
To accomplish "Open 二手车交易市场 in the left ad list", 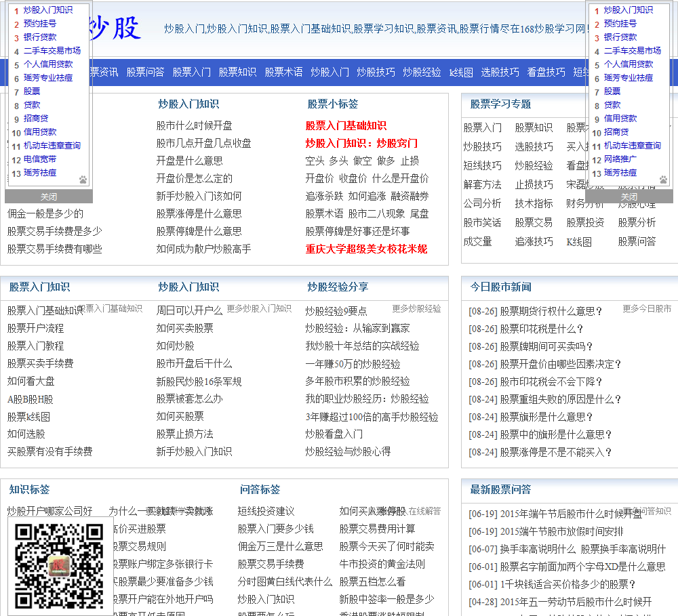I will click(52, 51).
